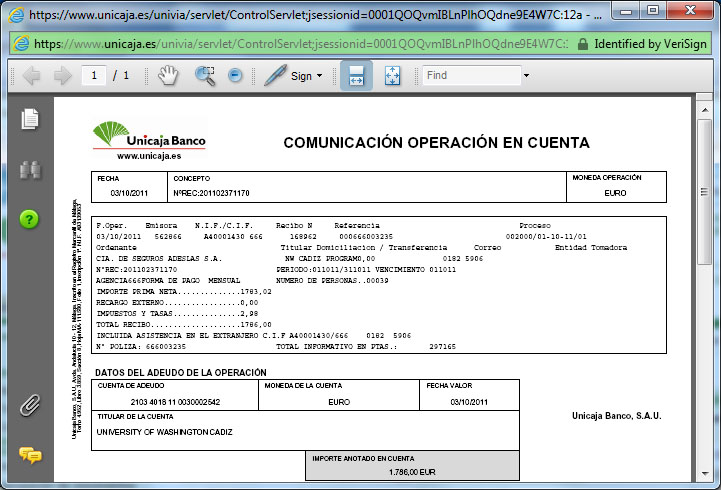Image resolution: width=721 pixels, height=490 pixels.
Task: Select Nº POLIZA: 666003235 text
Action: coord(141,347)
